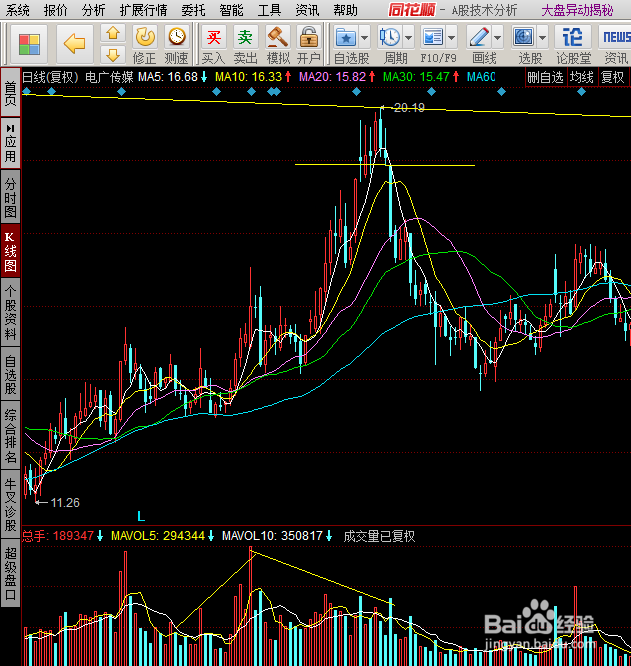Click the 成交量已复权 label
The image size is (631, 666).
(379, 536)
